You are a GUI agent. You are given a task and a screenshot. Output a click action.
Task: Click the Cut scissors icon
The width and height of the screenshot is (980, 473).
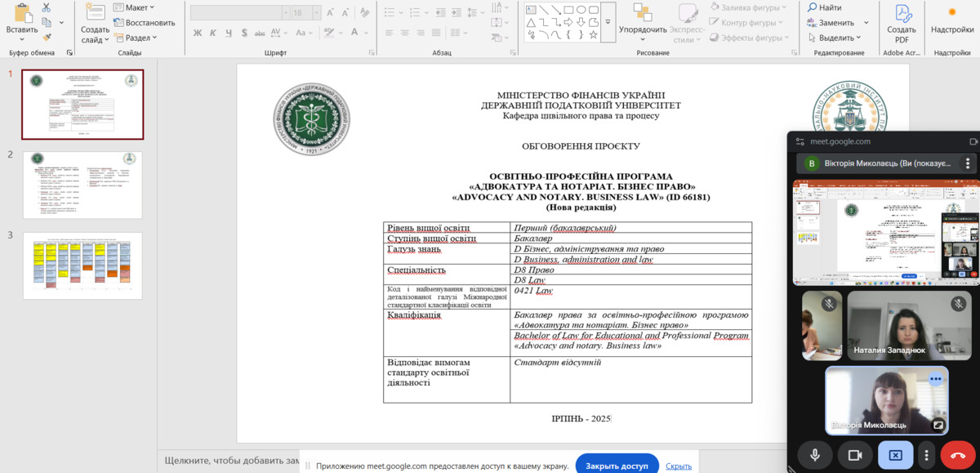tap(46, 7)
